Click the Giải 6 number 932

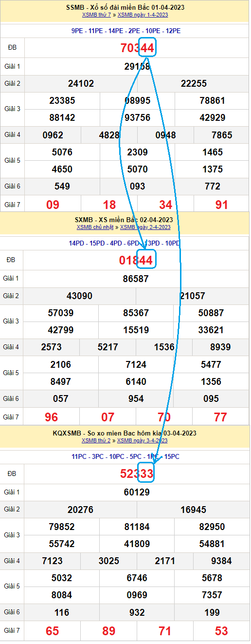[137, 612]
